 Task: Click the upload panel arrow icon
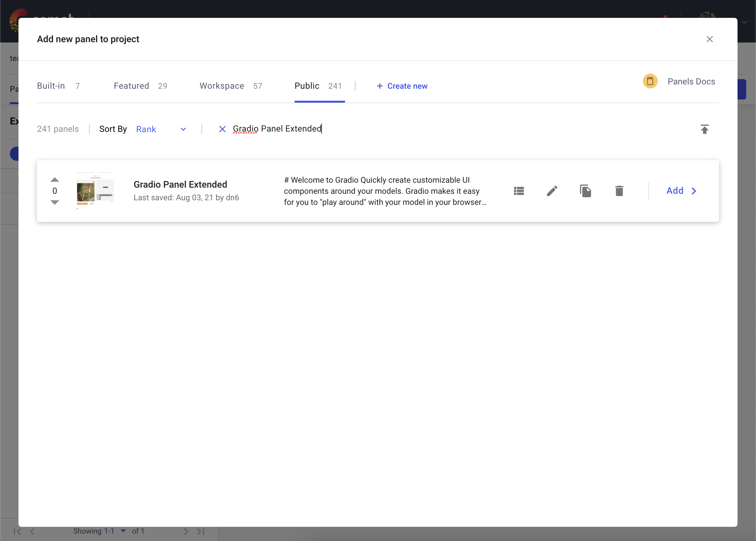click(704, 129)
